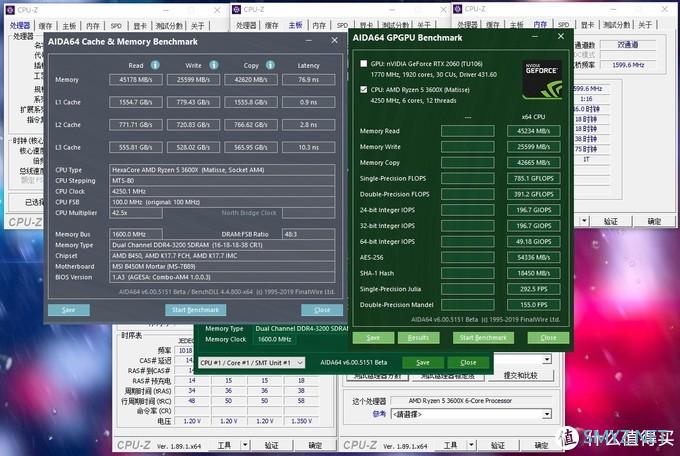Click the info icon next to Read

point(155,65)
